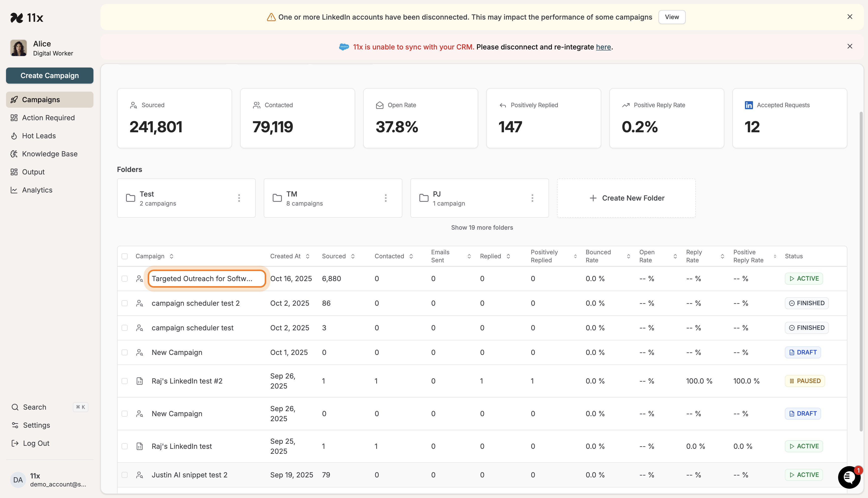
Task: Open the Knowledge Base section
Action: click(x=50, y=154)
